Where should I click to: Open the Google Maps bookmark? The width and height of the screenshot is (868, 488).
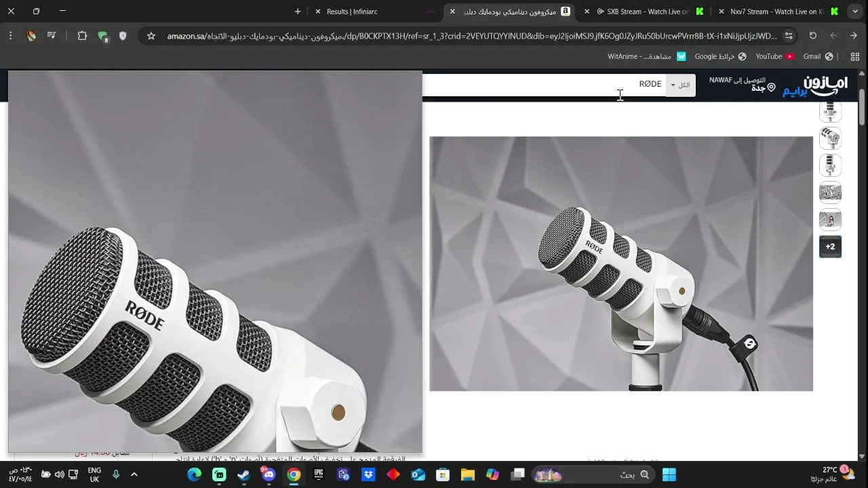pyautogui.click(x=720, y=56)
